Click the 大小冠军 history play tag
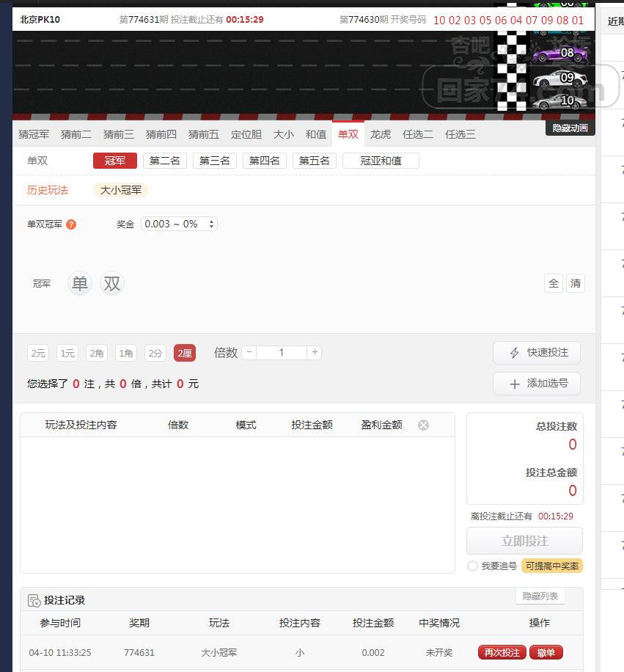The height and width of the screenshot is (672, 624). [x=121, y=190]
